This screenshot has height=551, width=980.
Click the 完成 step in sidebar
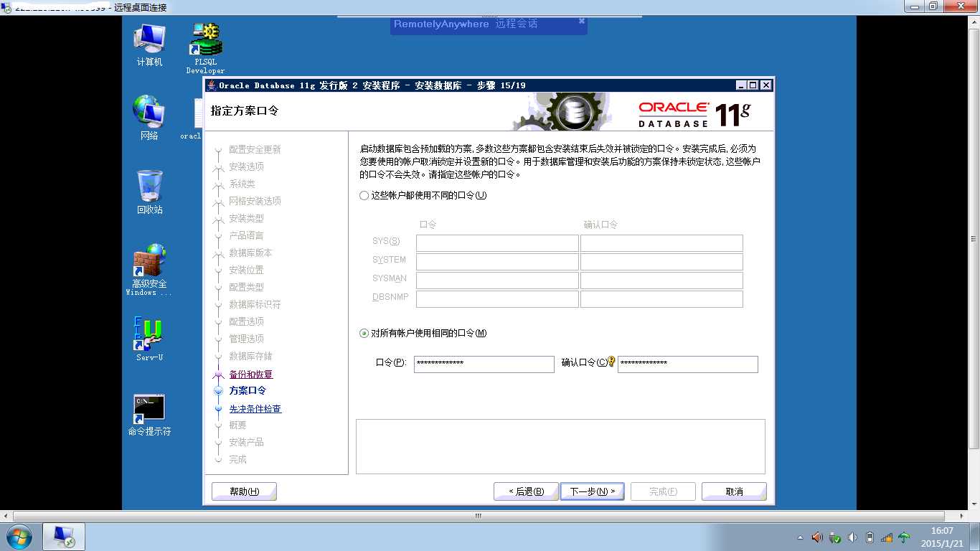pos(237,460)
